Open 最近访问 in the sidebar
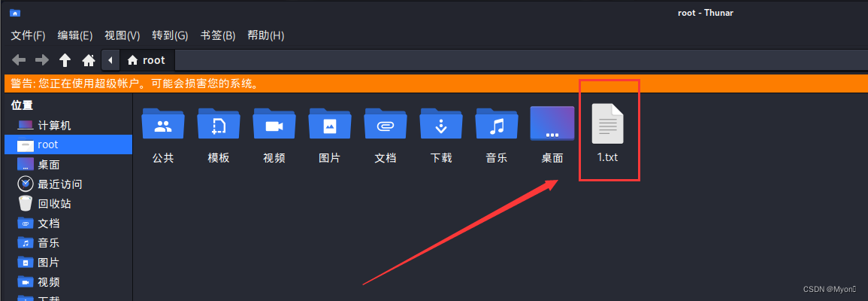 68,184
